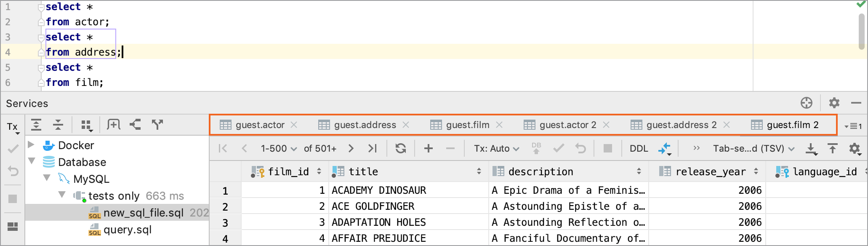
Task: Select query.sql in the tree
Action: pyautogui.click(x=120, y=230)
